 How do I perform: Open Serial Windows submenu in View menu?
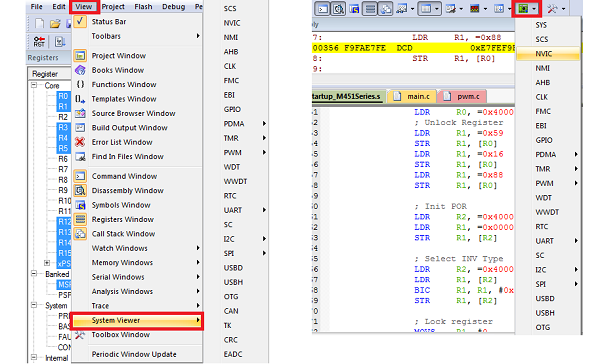pos(137,277)
